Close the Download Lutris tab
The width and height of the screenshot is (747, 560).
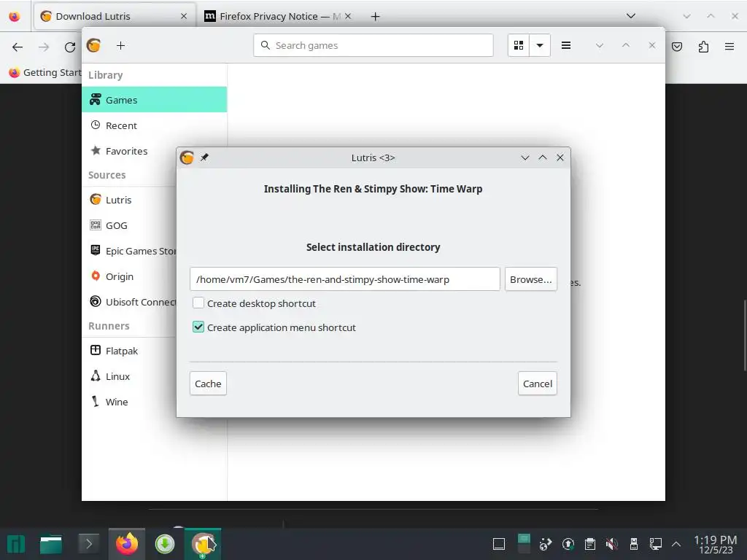click(x=183, y=16)
